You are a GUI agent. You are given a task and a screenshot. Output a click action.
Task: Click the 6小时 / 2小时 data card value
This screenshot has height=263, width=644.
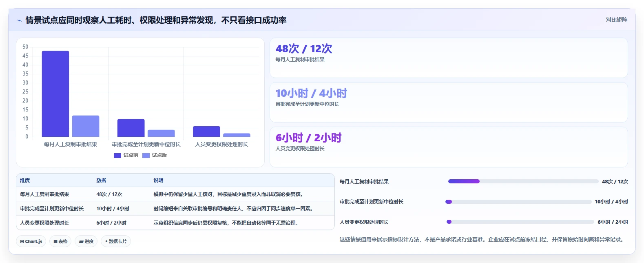pyautogui.click(x=308, y=138)
